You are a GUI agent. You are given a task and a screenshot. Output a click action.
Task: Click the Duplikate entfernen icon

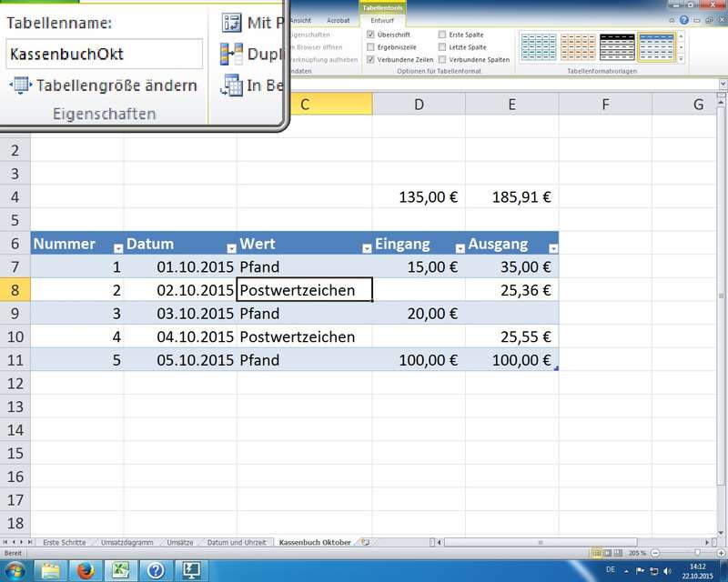[x=231, y=54]
